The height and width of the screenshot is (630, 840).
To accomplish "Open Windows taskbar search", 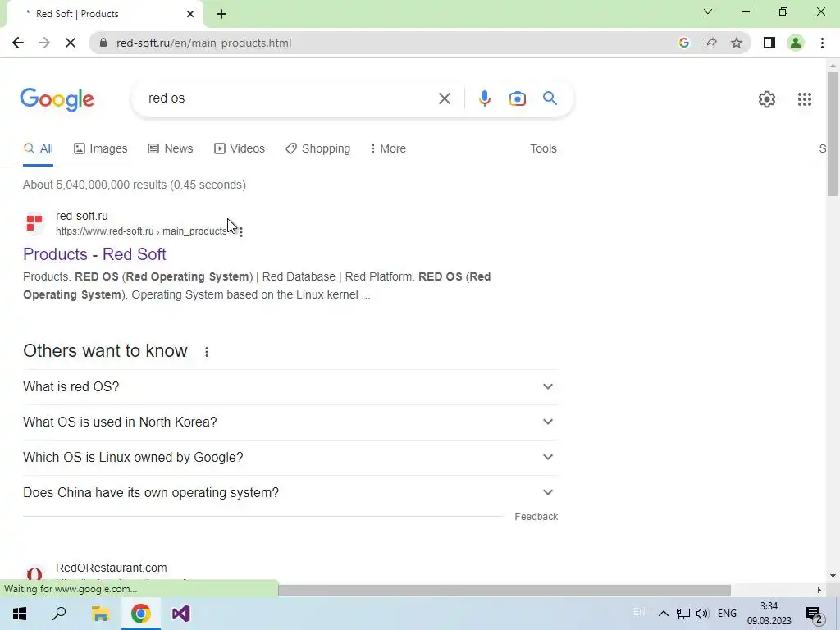I will coord(59,614).
